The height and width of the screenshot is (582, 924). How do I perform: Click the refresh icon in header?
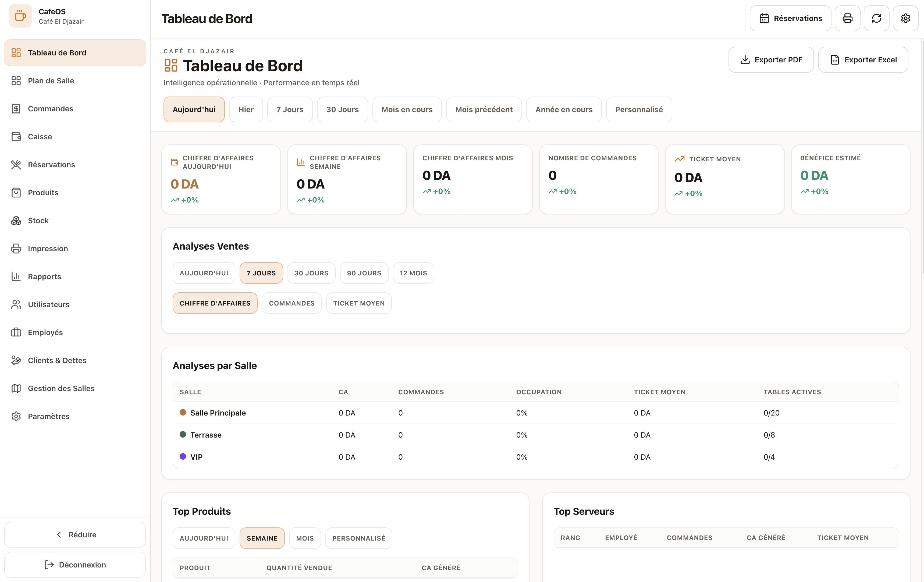click(x=876, y=18)
